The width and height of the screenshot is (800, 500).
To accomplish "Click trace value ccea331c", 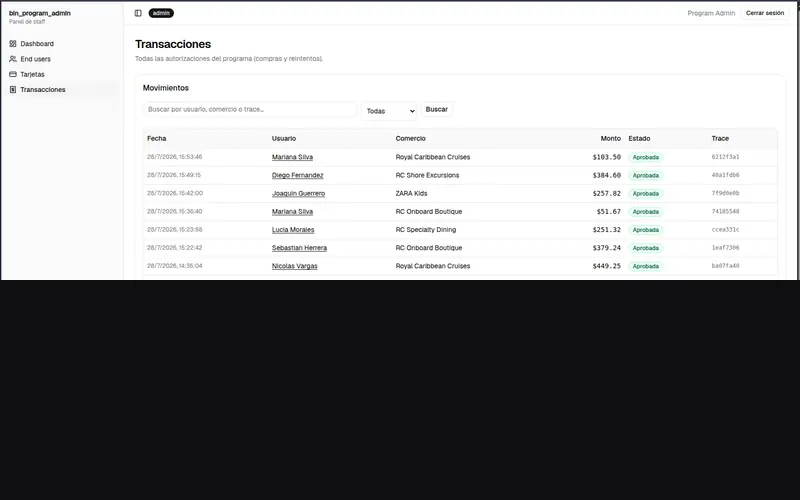I will point(726,230).
